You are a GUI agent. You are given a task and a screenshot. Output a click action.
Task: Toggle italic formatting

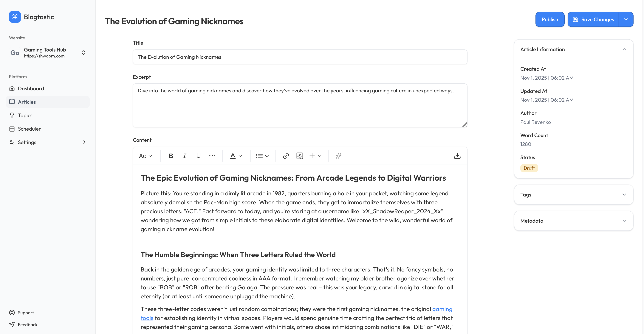pos(185,156)
